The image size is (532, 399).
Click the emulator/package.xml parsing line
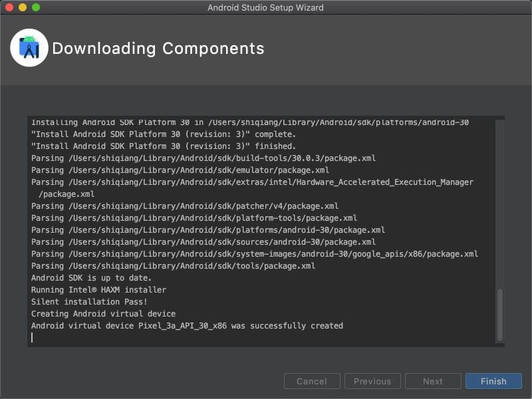tap(180, 170)
